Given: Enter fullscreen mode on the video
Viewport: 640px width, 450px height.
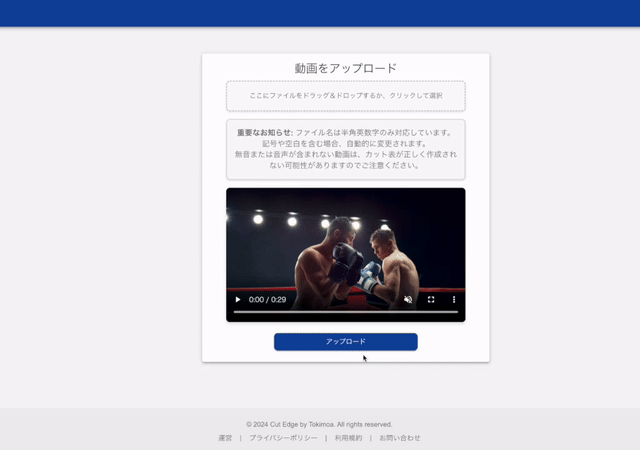Looking at the screenshot, I should 431,299.
